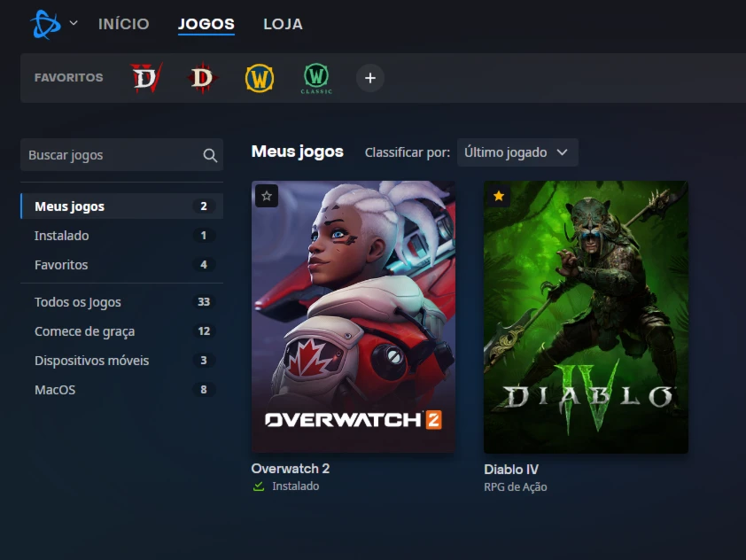
Task: Click the FAVORITOS label
Action: 68,78
